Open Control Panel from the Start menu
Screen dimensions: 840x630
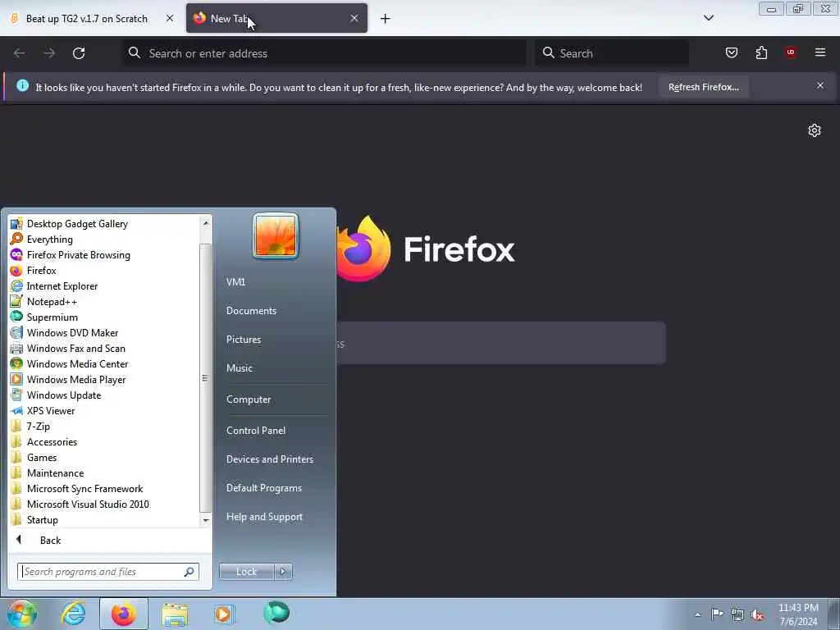256,430
